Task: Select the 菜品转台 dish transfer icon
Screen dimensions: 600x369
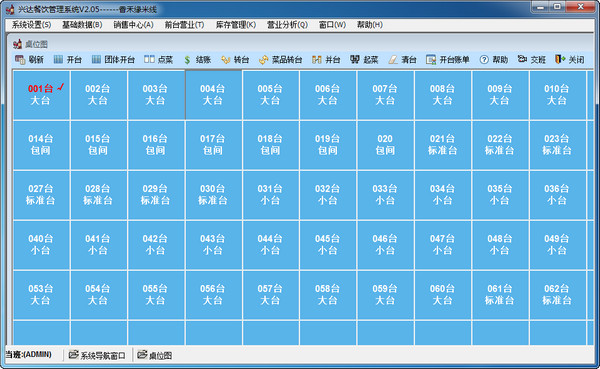Action: click(x=264, y=60)
